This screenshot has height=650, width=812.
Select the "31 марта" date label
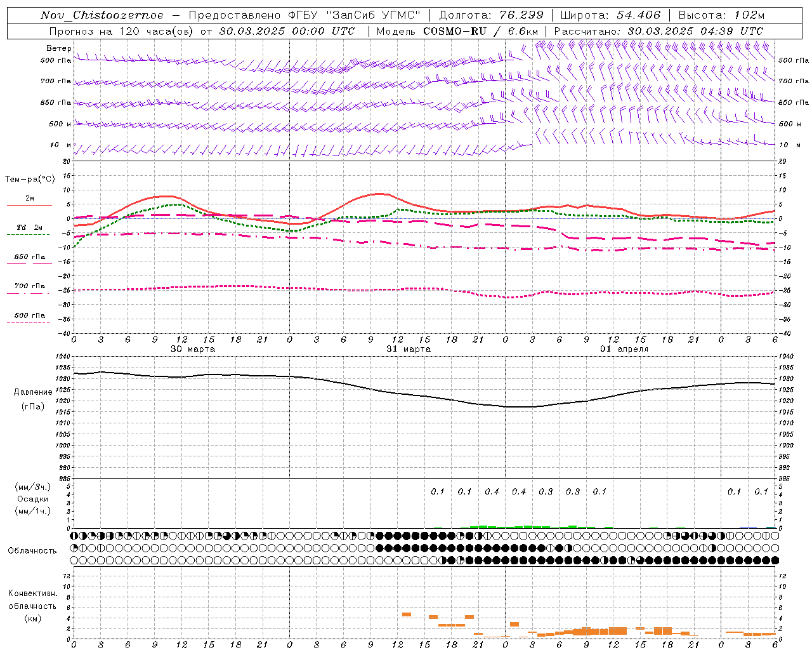click(x=409, y=349)
